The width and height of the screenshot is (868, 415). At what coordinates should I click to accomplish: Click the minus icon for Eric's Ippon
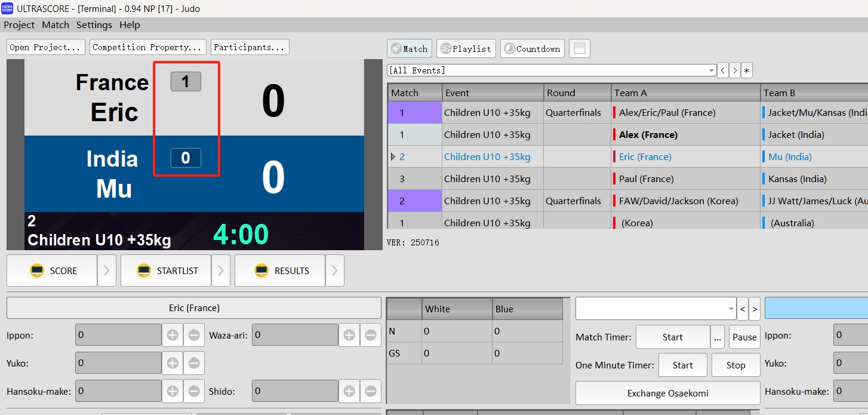click(x=194, y=336)
